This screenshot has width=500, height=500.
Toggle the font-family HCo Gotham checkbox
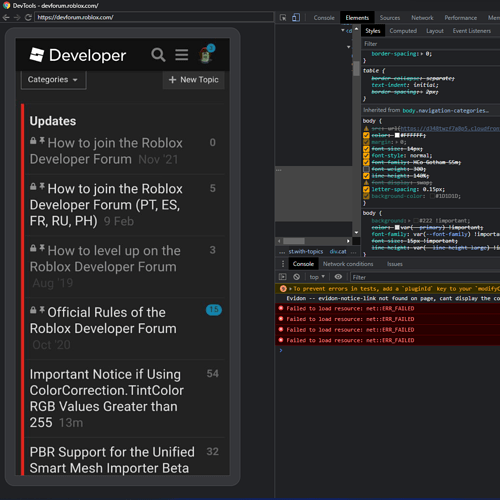(366, 162)
